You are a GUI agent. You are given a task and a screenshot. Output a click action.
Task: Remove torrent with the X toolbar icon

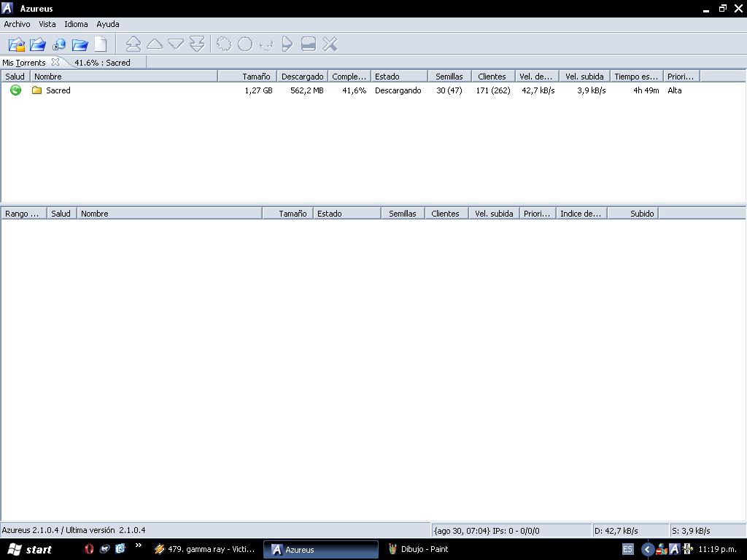click(x=330, y=44)
